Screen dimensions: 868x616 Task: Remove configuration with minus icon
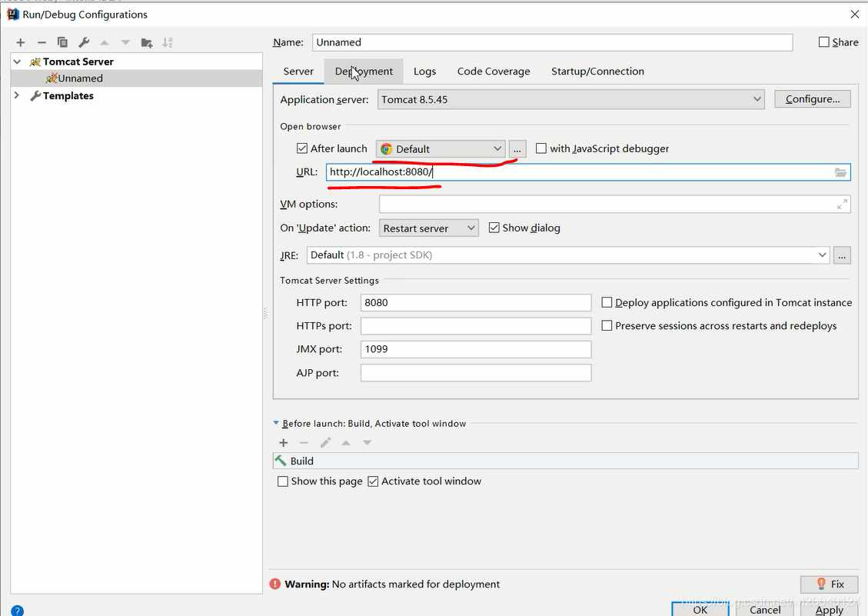[42, 42]
